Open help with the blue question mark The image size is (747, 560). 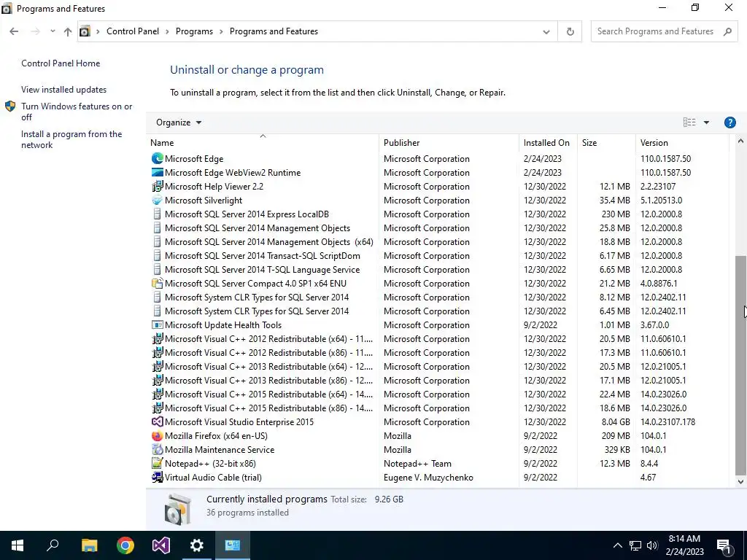[x=729, y=122]
